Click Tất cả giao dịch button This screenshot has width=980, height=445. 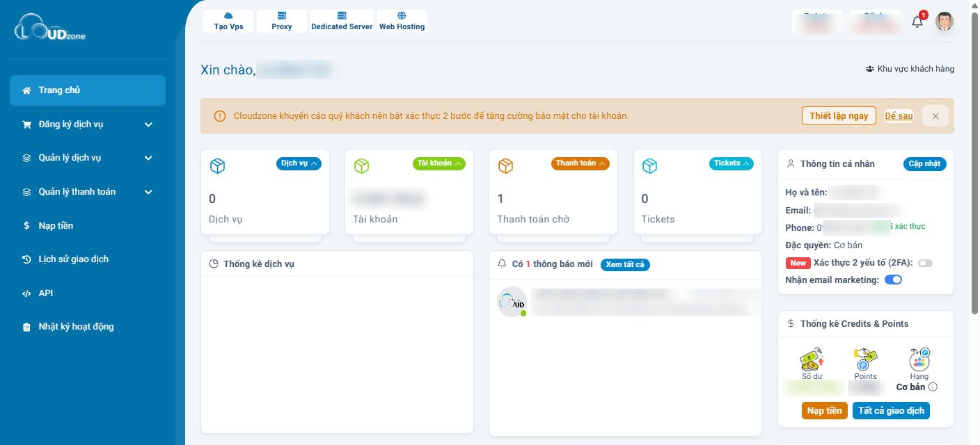click(891, 410)
